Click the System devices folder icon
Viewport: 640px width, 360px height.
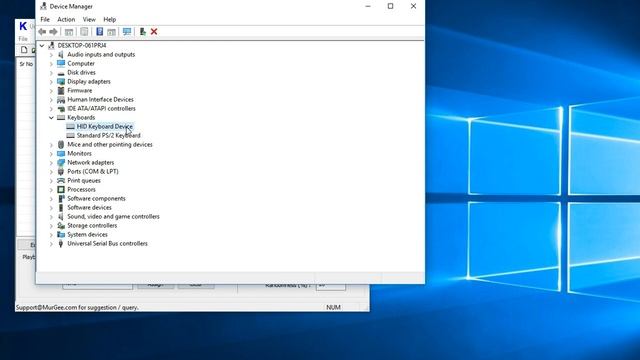(x=61, y=234)
